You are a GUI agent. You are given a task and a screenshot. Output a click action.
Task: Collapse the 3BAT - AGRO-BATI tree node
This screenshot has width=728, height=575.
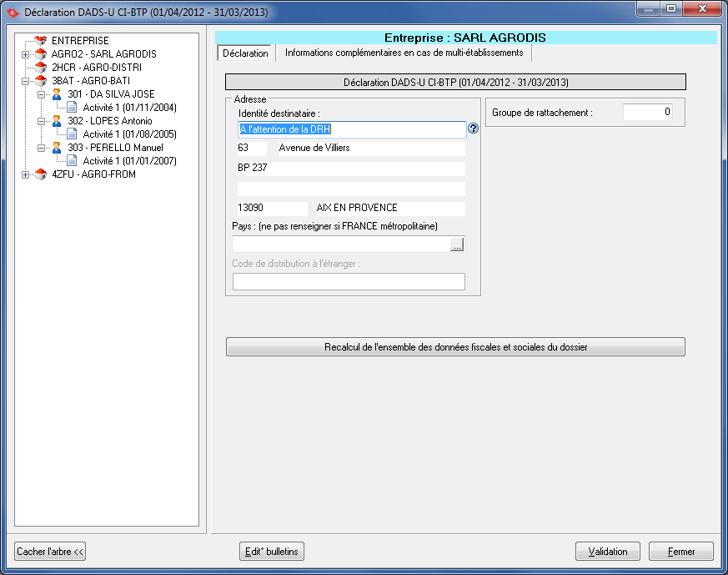[x=25, y=81]
